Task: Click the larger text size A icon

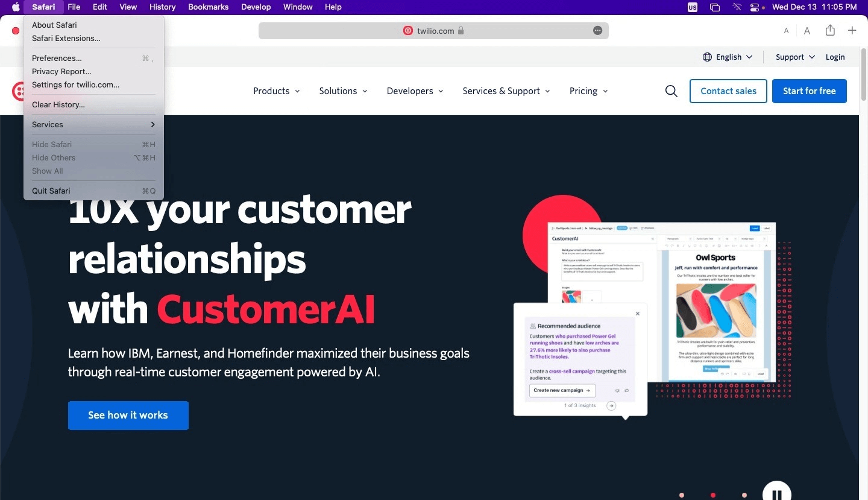Action: 807,31
